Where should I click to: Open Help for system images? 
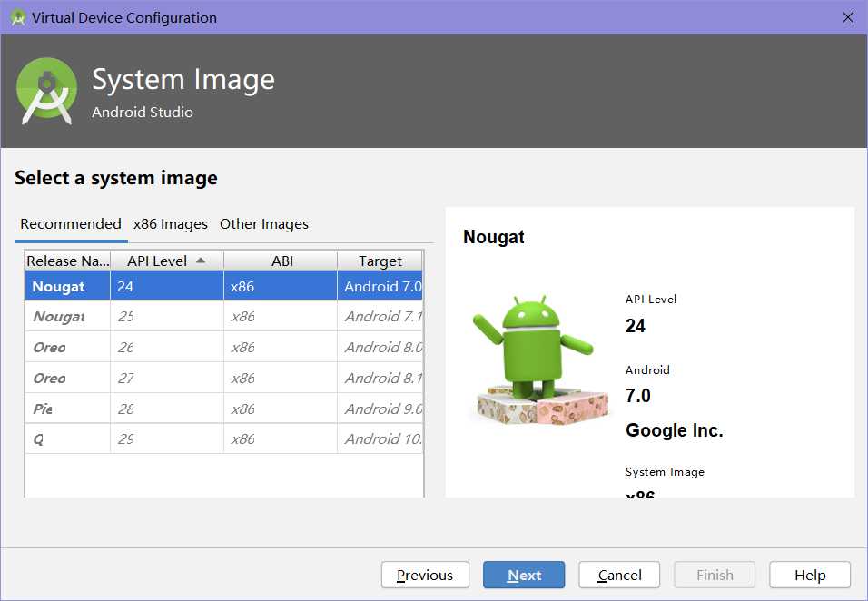point(809,575)
